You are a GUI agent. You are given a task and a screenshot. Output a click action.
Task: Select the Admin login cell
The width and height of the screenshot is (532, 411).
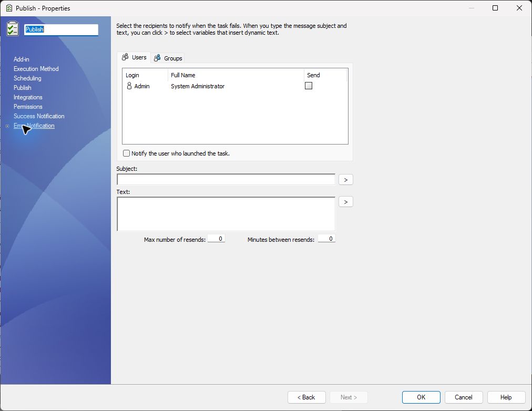pos(142,86)
